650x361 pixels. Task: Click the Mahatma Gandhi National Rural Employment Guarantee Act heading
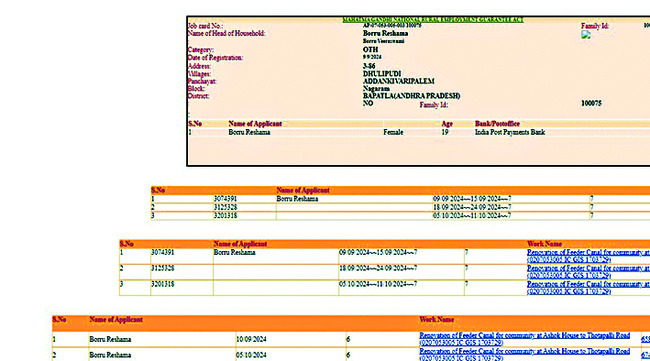433,19
